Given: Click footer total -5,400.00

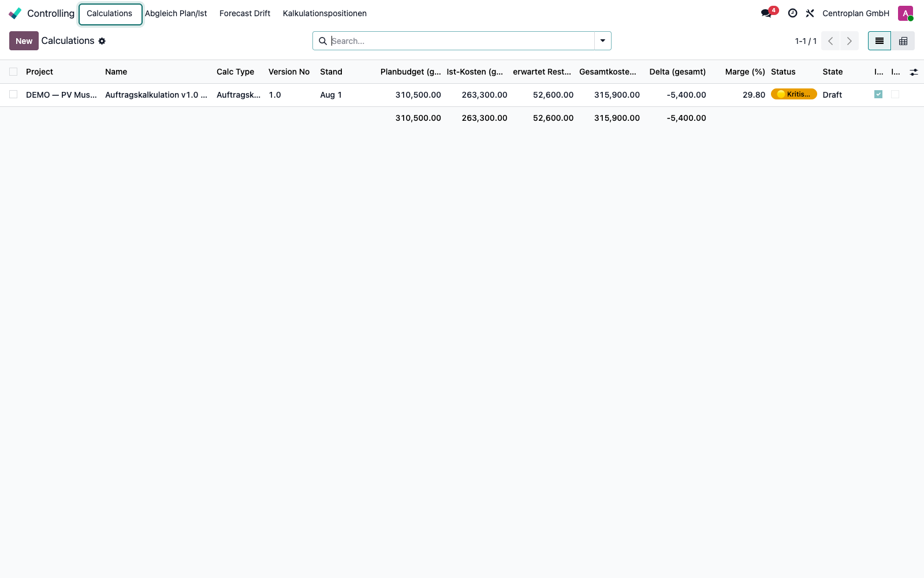Looking at the screenshot, I should pos(686,118).
